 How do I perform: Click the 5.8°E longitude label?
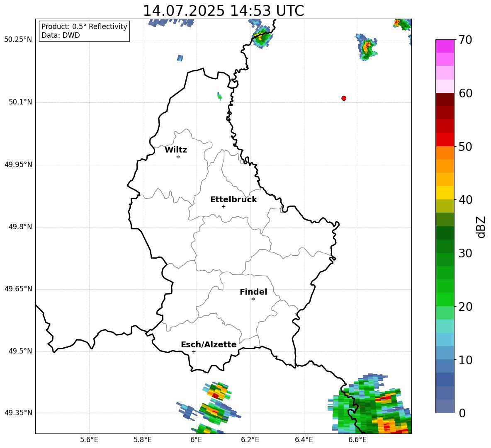pos(143,440)
